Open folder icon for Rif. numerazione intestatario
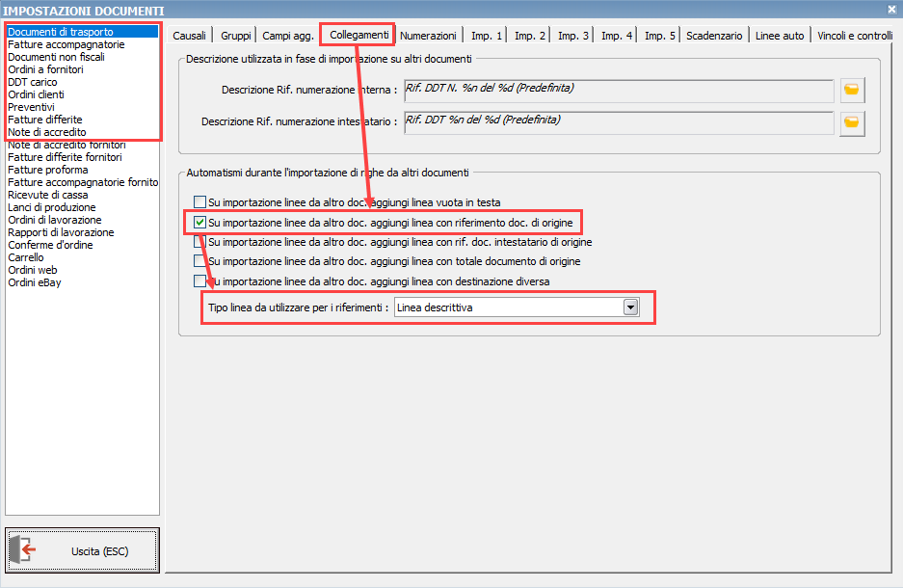 [852, 122]
